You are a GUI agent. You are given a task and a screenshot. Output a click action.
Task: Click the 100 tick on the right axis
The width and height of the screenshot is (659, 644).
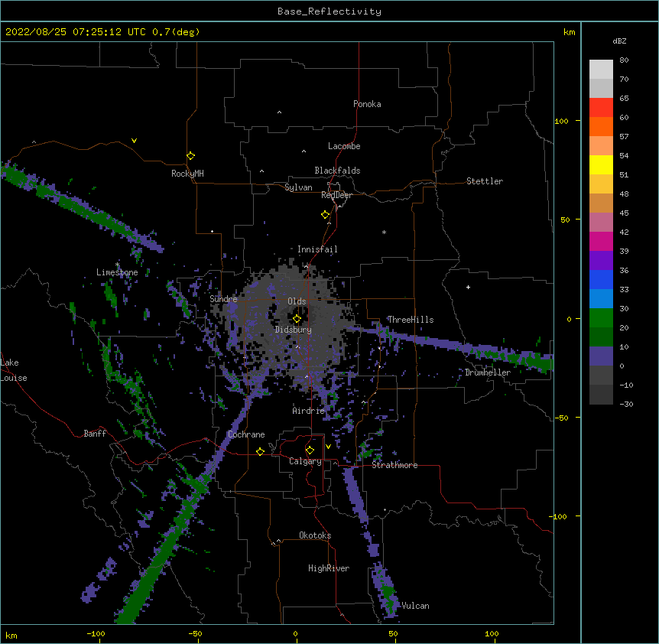tap(561, 121)
